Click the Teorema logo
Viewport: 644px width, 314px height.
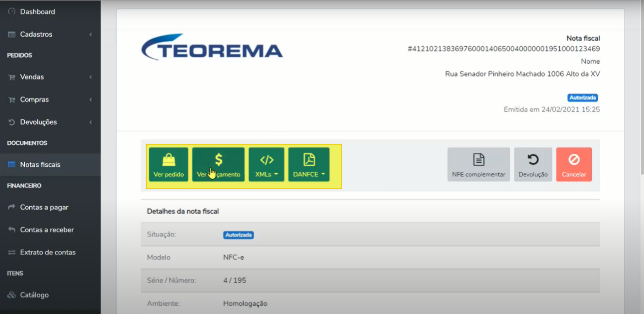coord(212,47)
